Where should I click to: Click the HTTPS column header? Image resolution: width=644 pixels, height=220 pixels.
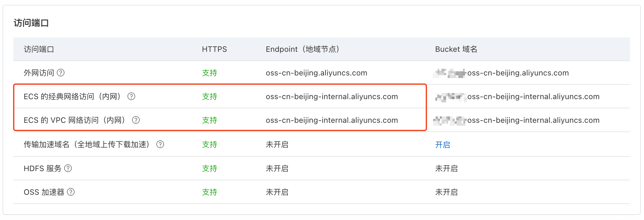[x=214, y=49]
